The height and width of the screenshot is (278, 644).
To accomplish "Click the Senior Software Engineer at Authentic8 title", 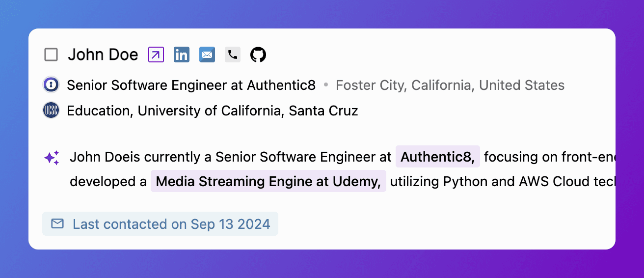I will pos(191,85).
